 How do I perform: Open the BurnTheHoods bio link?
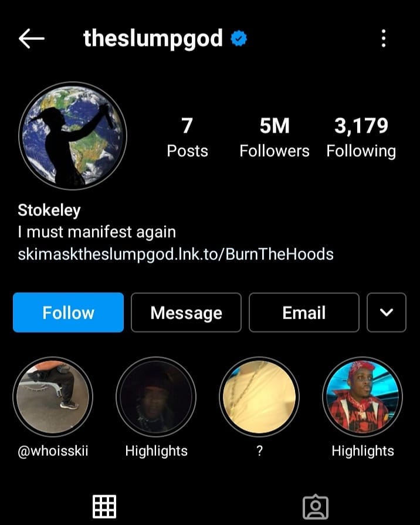[175, 254]
